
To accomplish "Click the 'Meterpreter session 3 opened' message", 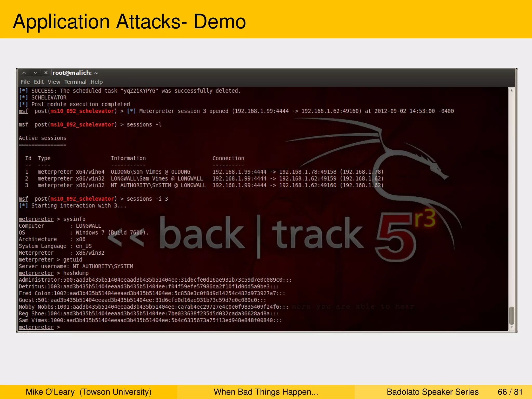I will tap(290, 111).
